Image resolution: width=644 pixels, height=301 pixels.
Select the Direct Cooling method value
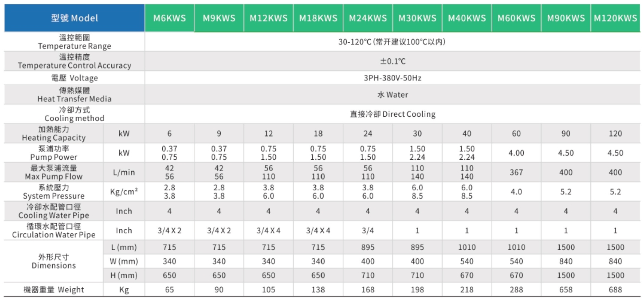point(393,114)
